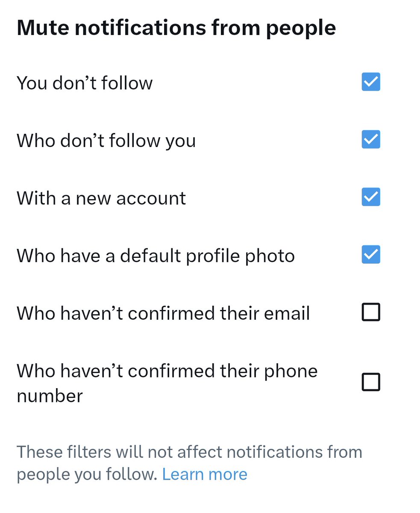Screen dimensions: 420x513
Task: Click the 'Mute notifications from people' heading
Action: coord(176,28)
